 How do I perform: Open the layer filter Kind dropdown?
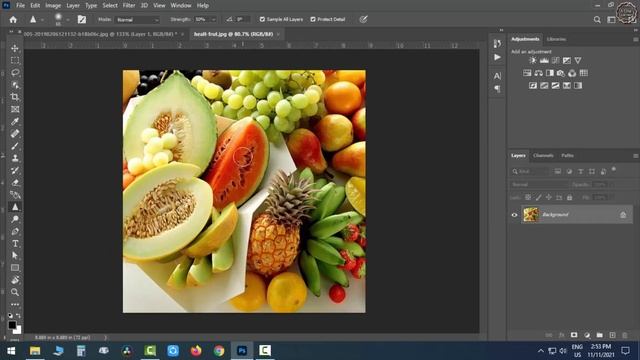(530, 171)
